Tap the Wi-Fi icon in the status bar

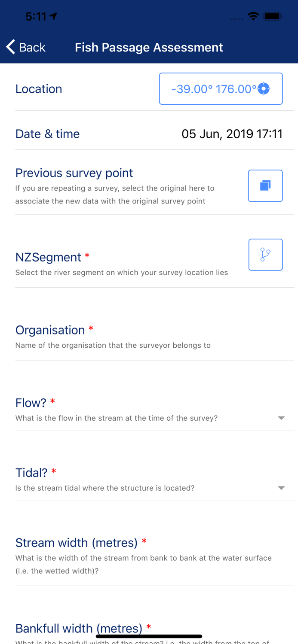253,16
